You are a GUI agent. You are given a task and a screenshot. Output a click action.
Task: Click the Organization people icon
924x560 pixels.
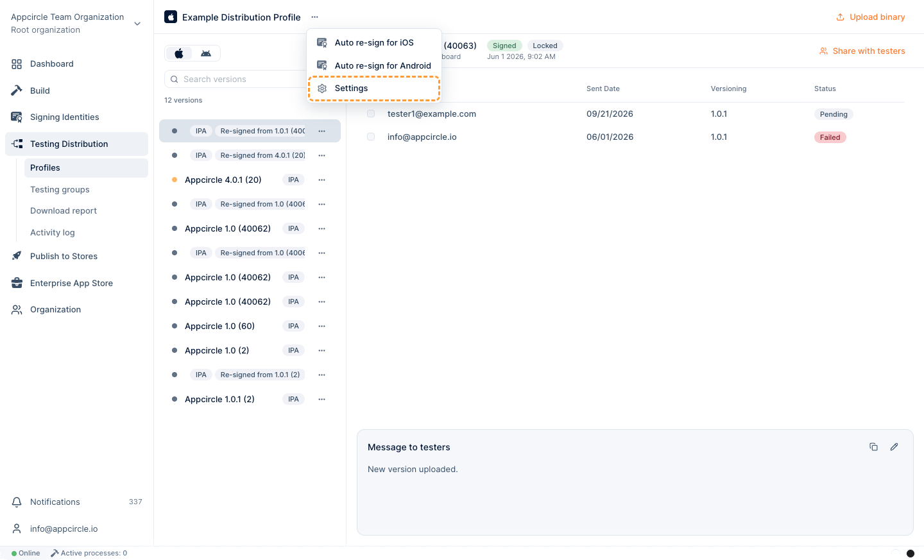(17, 310)
